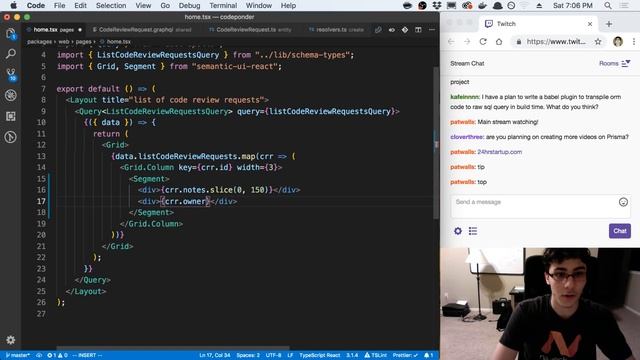Open the Search view in activity bar
This screenshot has width=640, height=360.
click(11, 53)
